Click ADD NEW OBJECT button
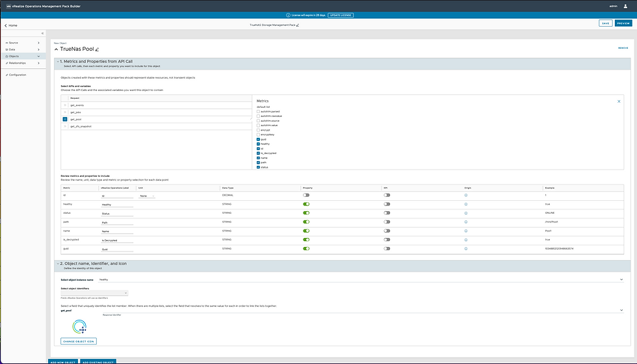637x364 pixels. click(62, 361)
